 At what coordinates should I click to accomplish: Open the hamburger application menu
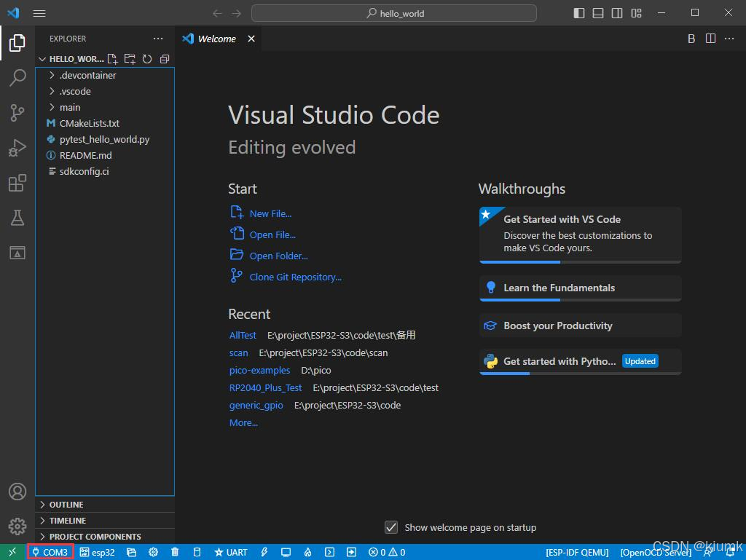[39, 13]
